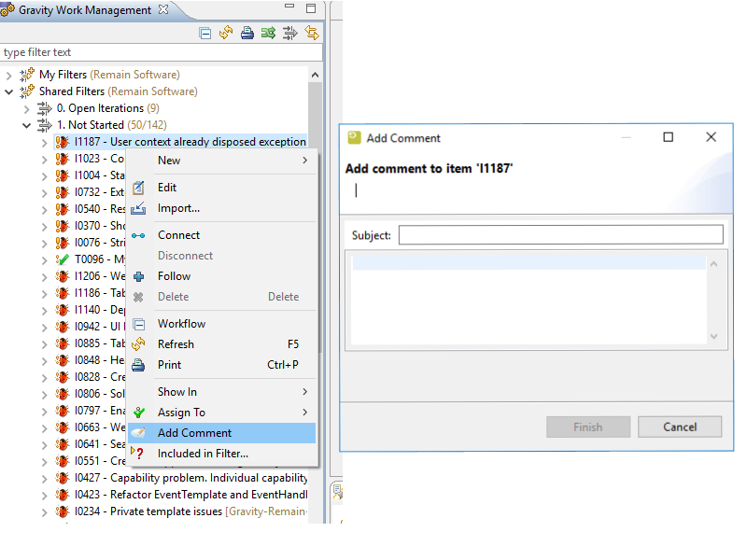
Task: Click the Edit icon in the context menu
Action: (139, 188)
